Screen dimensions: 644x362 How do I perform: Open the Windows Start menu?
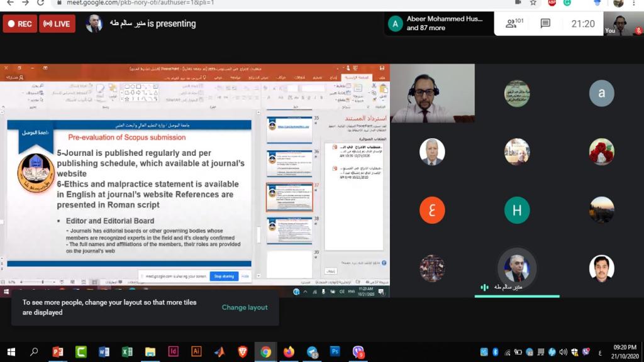pyautogui.click(x=11, y=352)
